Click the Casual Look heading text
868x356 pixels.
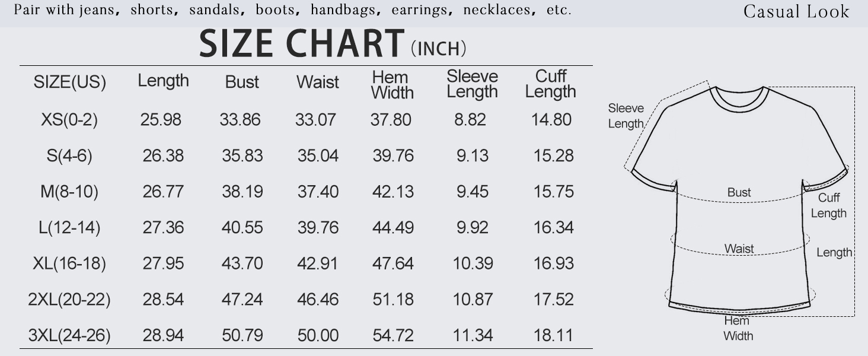coord(796,11)
